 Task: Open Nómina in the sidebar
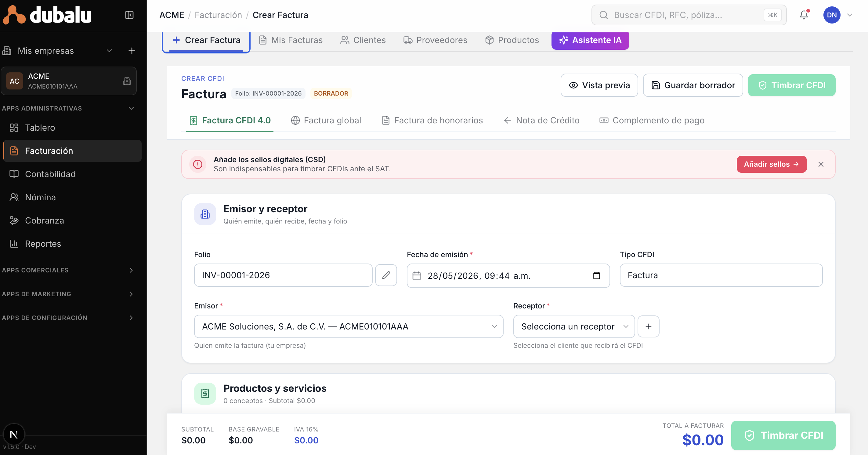(71, 198)
